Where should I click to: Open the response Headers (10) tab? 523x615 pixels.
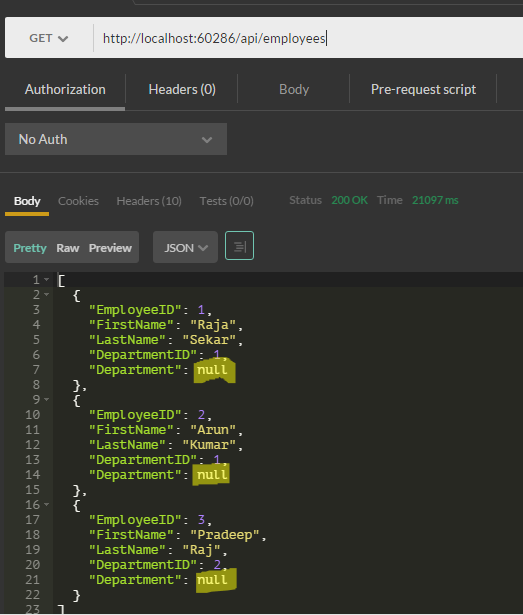pyautogui.click(x=149, y=201)
